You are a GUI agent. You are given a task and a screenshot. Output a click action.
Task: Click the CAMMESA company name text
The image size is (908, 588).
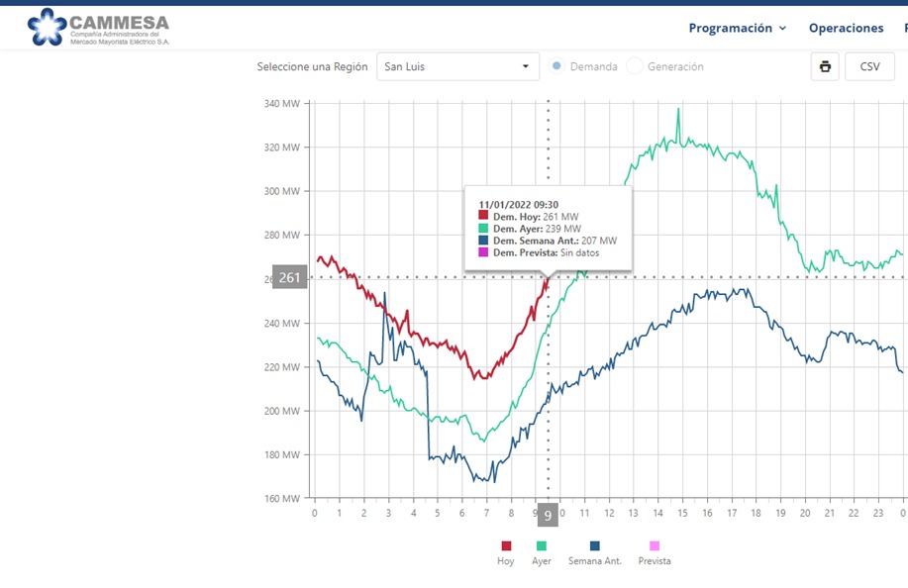pyautogui.click(x=119, y=23)
